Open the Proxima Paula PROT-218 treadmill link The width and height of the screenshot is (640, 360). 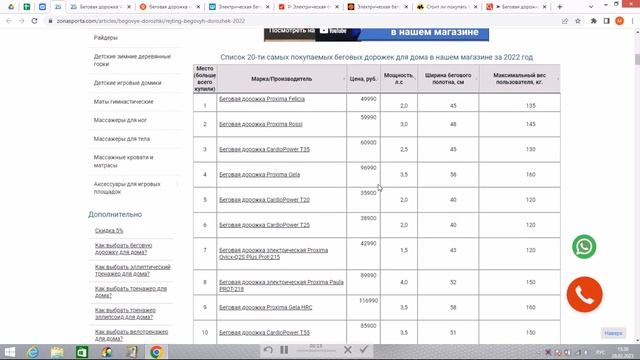281,285
